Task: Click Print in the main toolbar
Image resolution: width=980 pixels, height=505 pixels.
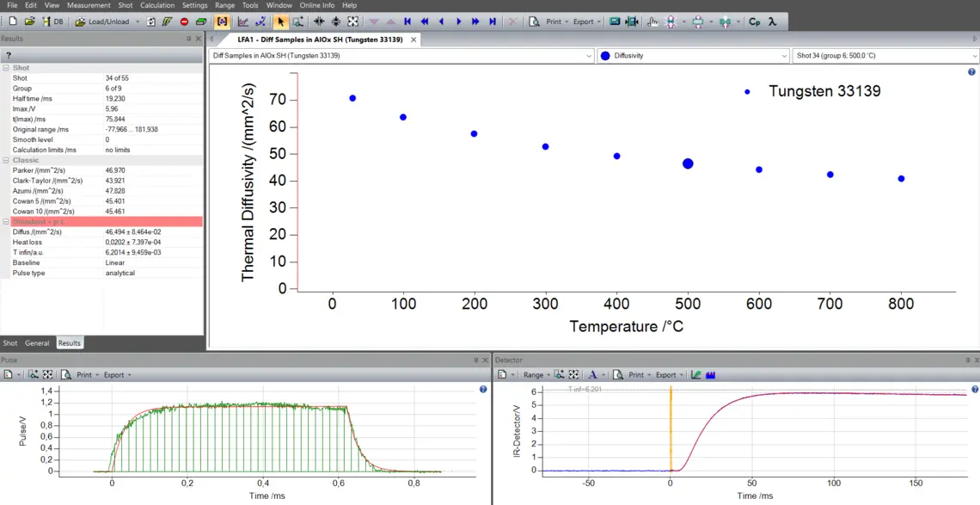Action: tap(554, 22)
